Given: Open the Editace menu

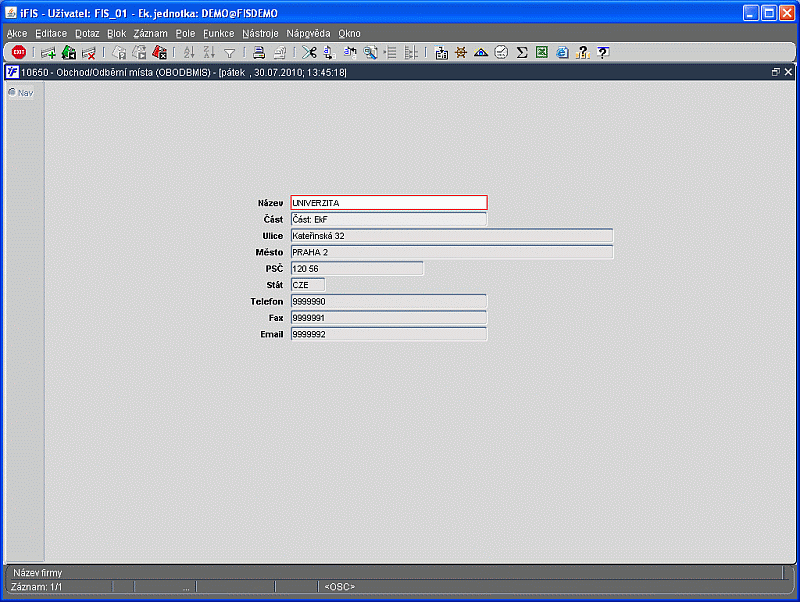Looking at the screenshot, I should (51, 33).
